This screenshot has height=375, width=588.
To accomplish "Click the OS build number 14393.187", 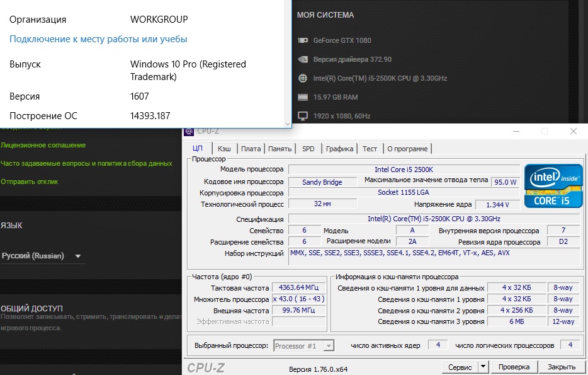I will tap(150, 115).
